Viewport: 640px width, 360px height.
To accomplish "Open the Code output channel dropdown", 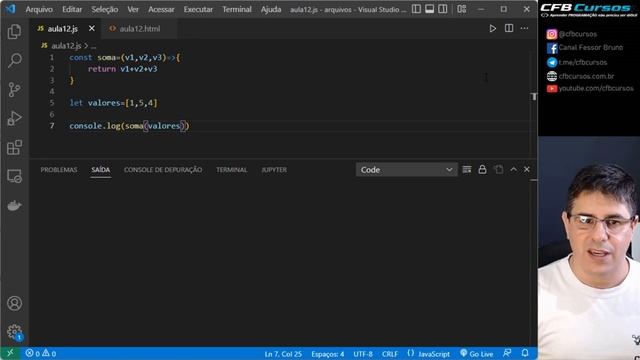I will coord(407,170).
